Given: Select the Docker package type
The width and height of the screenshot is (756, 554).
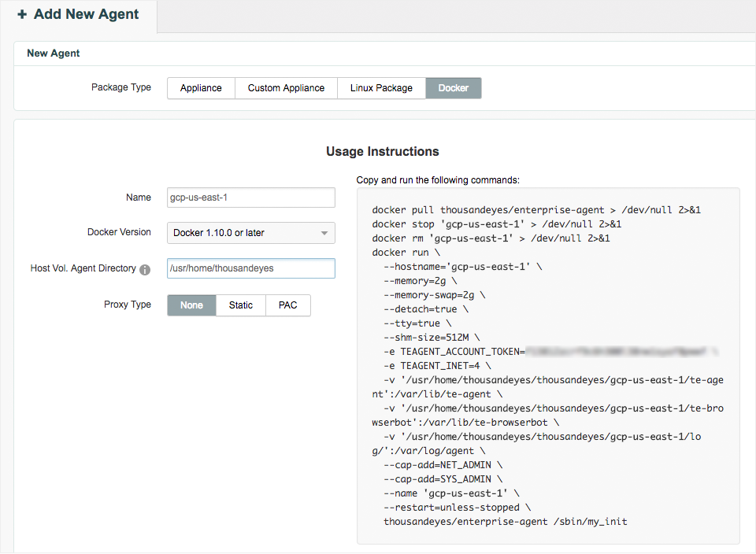Looking at the screenshot, I should (x=454, y=88).
